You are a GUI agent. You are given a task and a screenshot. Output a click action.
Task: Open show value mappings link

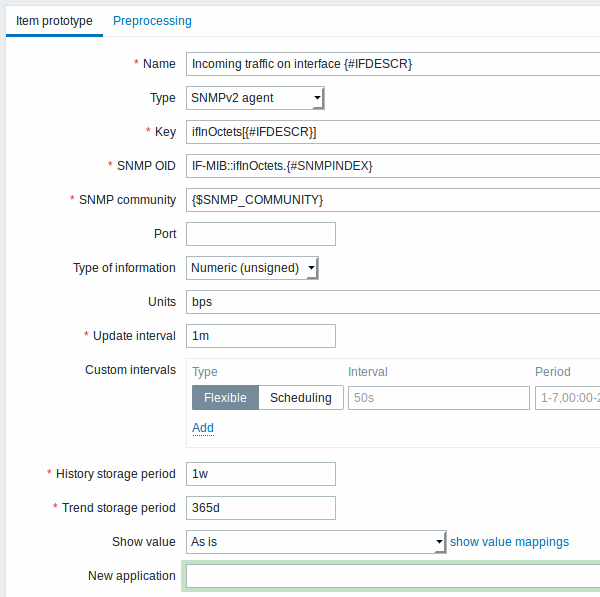(x=509, y=542)
